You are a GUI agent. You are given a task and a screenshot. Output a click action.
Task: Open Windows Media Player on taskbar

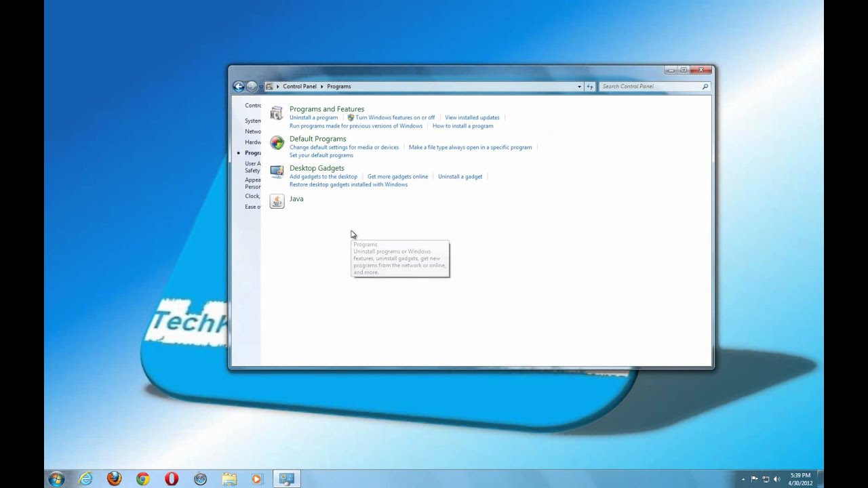pyautogui.click(x=256, y=479)
